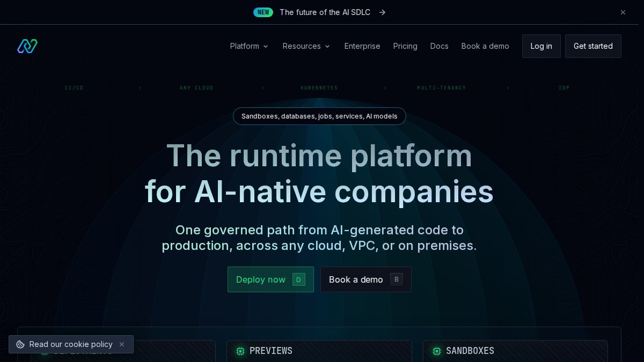Click the chip icon beside PREVIEWS
This screenshot has height=362, width=644.
click(x=240, y=351)
